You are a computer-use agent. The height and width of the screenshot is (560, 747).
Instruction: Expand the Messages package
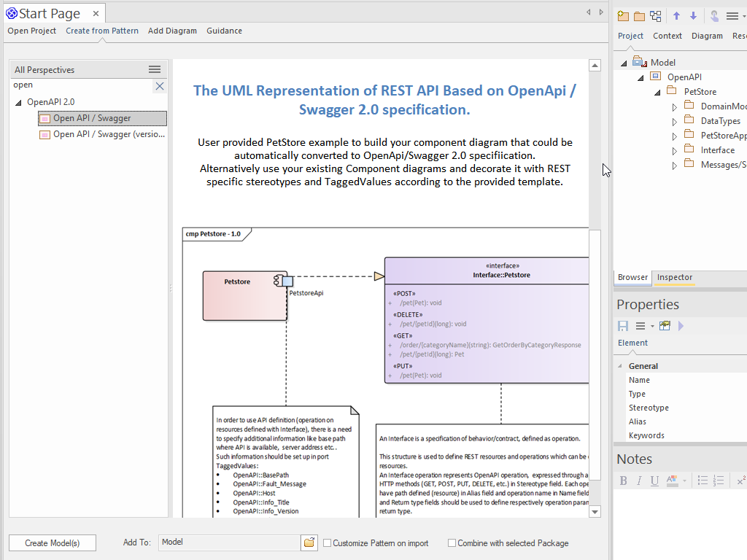[674, 166]
